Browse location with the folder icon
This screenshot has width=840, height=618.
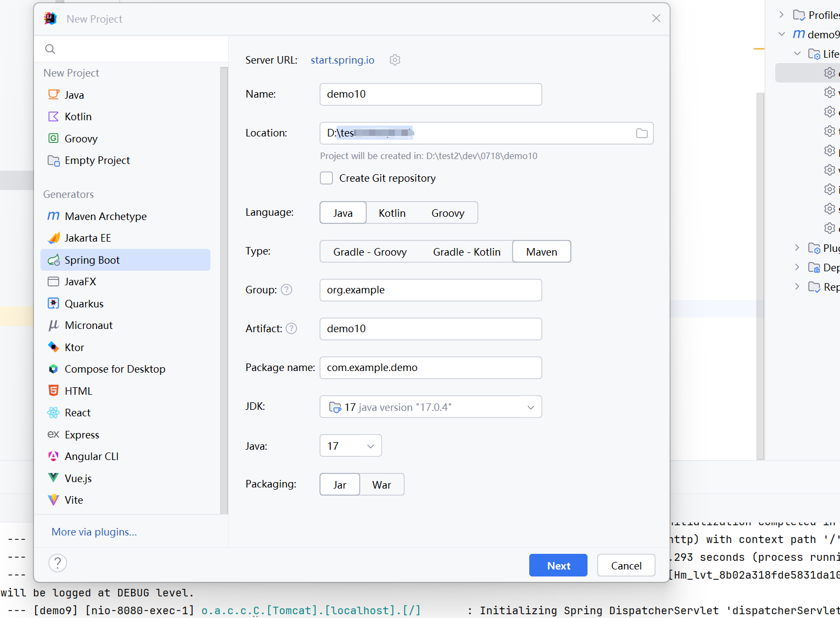[x=642, y=133]
